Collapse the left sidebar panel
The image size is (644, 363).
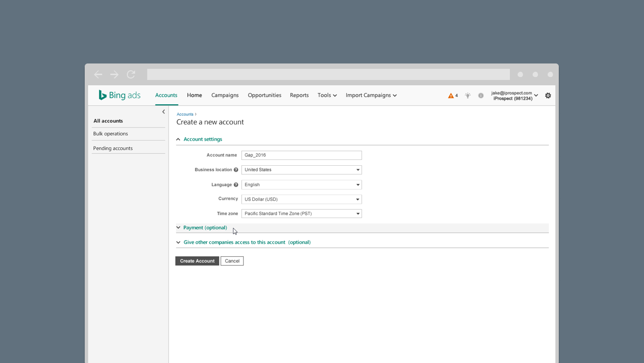(164, 111)
